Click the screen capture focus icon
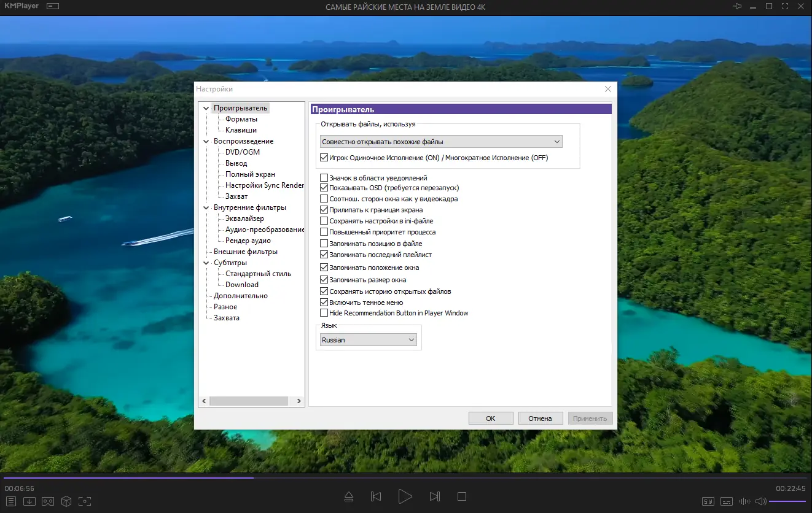Screen dimensions: 812x513 (x=85, y=501)
